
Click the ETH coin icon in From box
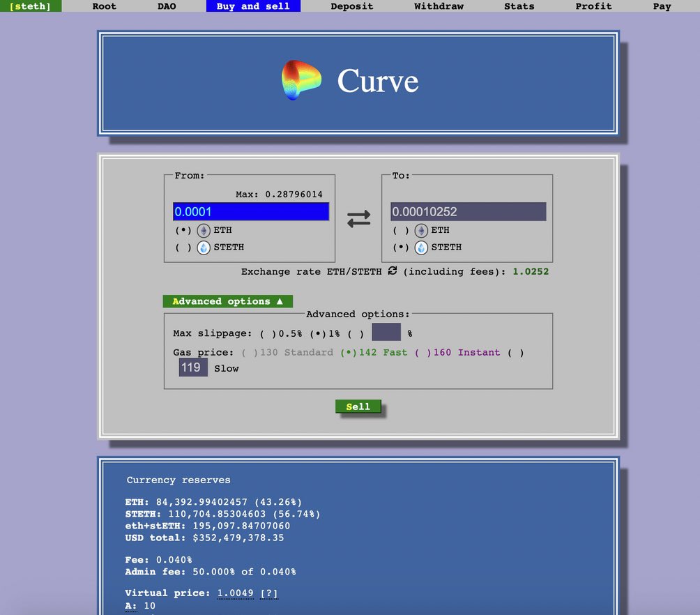[x=204, y=231]
